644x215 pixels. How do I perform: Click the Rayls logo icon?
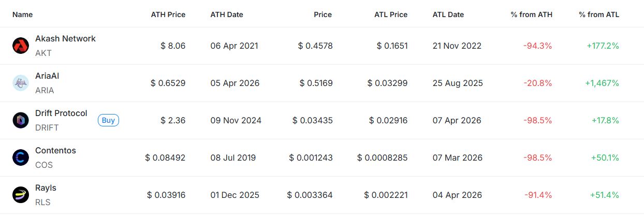[x=21, y=195]
